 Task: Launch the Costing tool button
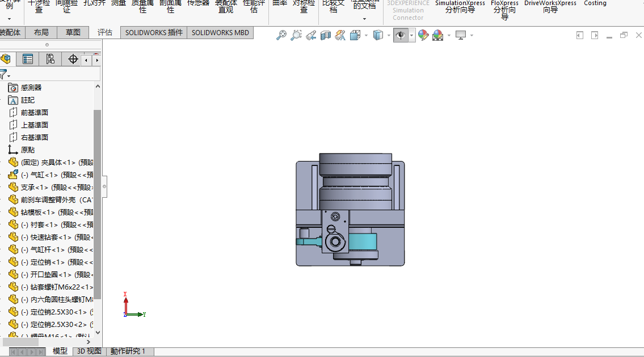(x=595, y=3)
